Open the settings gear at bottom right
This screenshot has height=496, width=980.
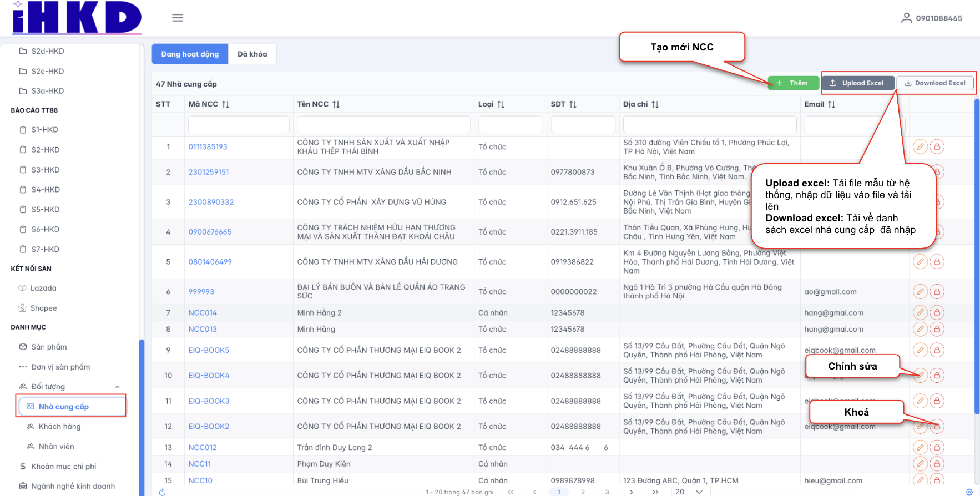[969, 492]
